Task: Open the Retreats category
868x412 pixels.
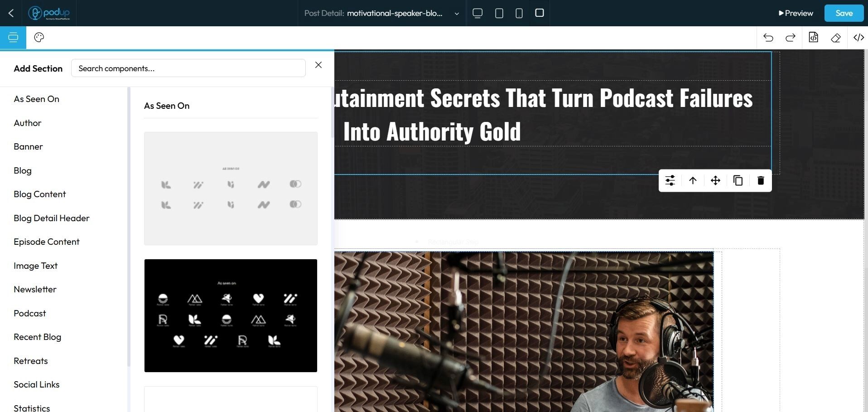Action: pos(31,361)
